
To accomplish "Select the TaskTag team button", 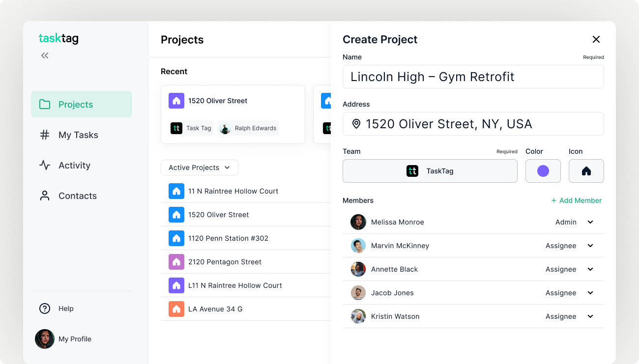I will 430,171.
